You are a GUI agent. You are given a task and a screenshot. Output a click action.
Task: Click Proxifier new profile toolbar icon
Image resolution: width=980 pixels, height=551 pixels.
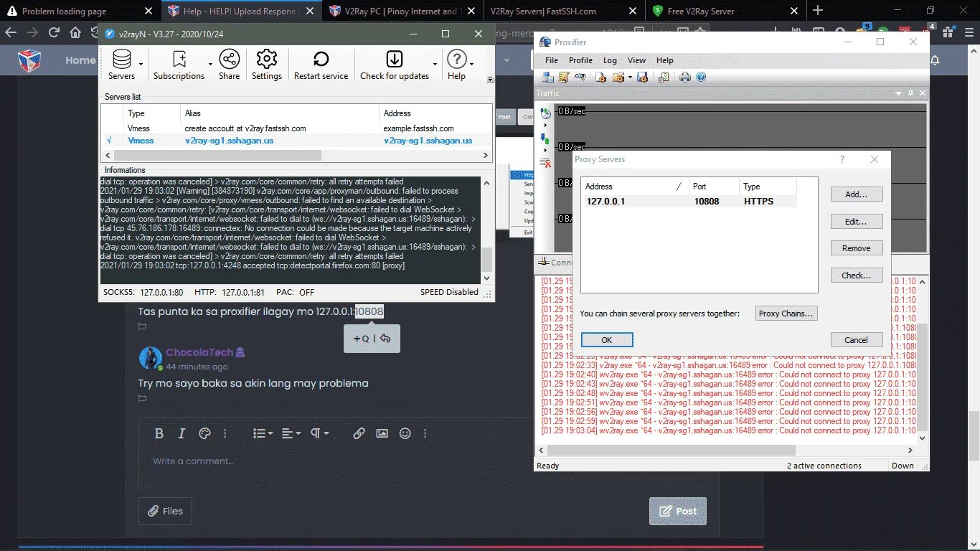click(x=601, y=77)
